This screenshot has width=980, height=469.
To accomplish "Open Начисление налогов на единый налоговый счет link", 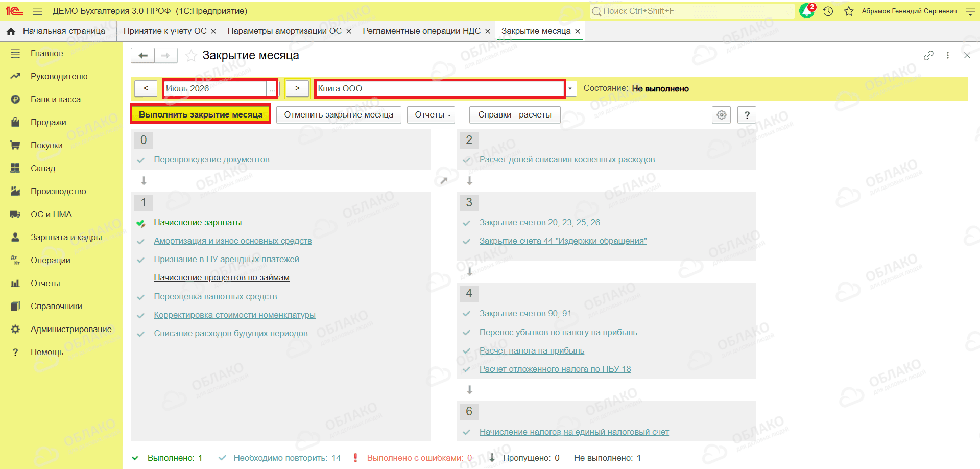I will coord(574,432).
